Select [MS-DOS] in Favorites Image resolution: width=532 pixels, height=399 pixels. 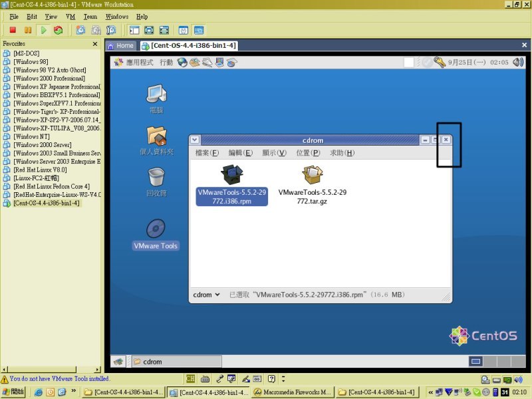(x=27, y=53)
